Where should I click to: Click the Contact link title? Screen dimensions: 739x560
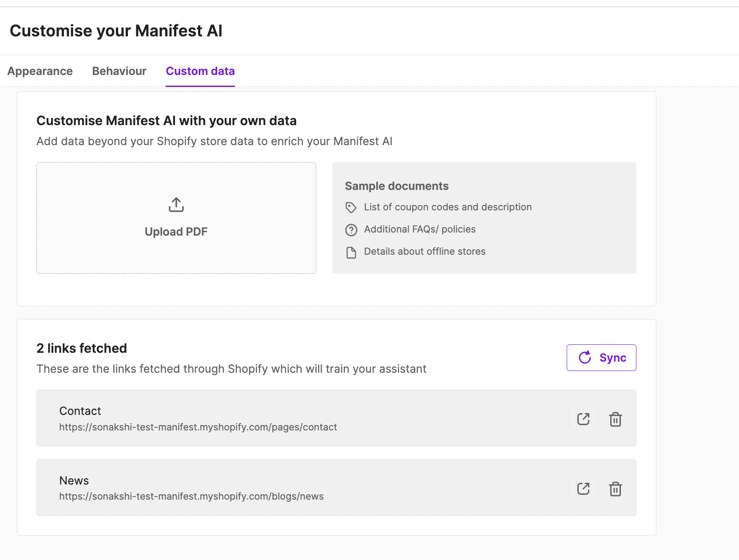tap(80, 411)
